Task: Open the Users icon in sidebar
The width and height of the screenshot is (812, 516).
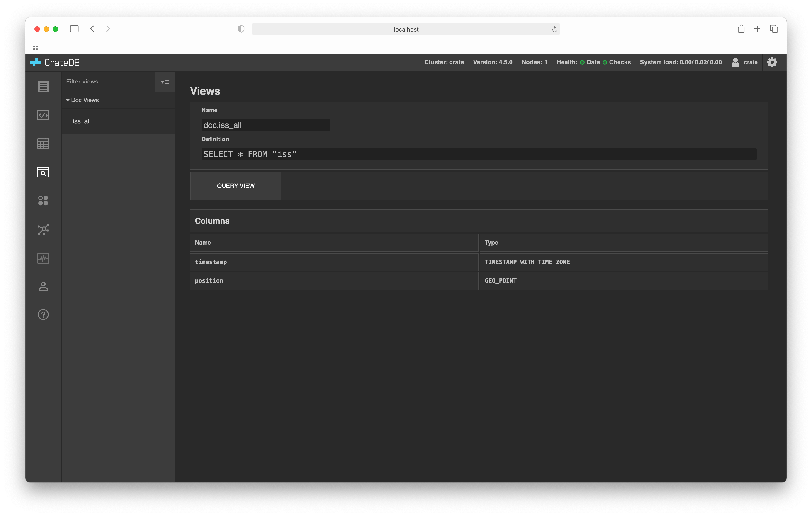Action: click(43, 287)
